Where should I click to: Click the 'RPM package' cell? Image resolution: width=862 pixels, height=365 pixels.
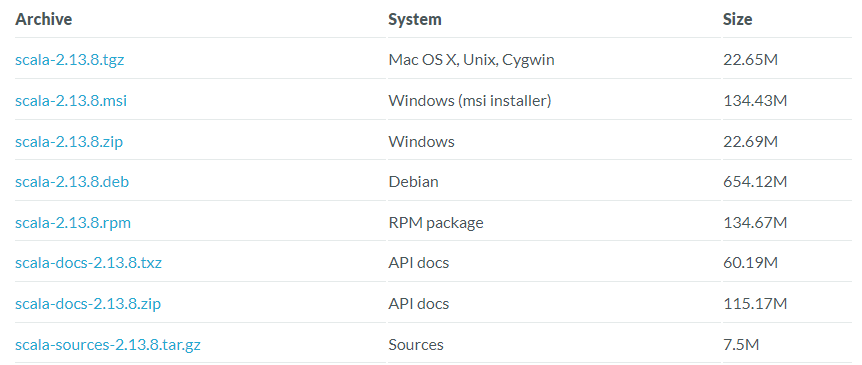pyautogui.click(x=436, y=223)
